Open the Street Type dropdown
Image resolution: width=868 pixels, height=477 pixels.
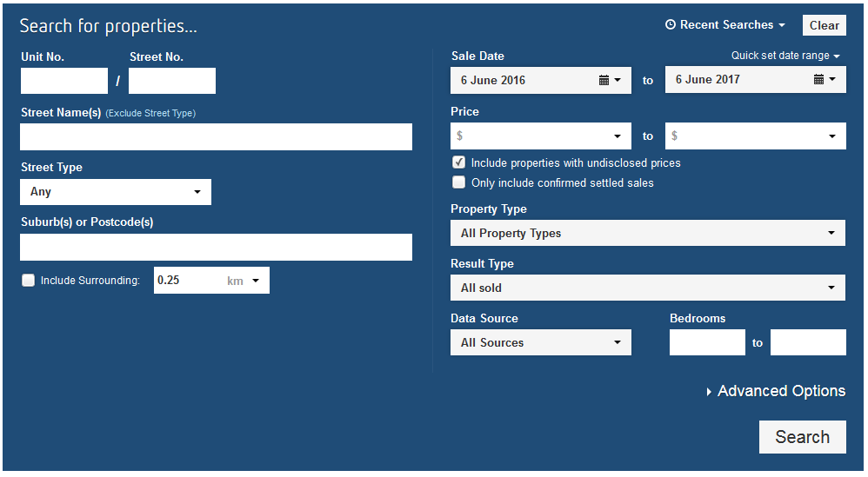pos(115,192)
